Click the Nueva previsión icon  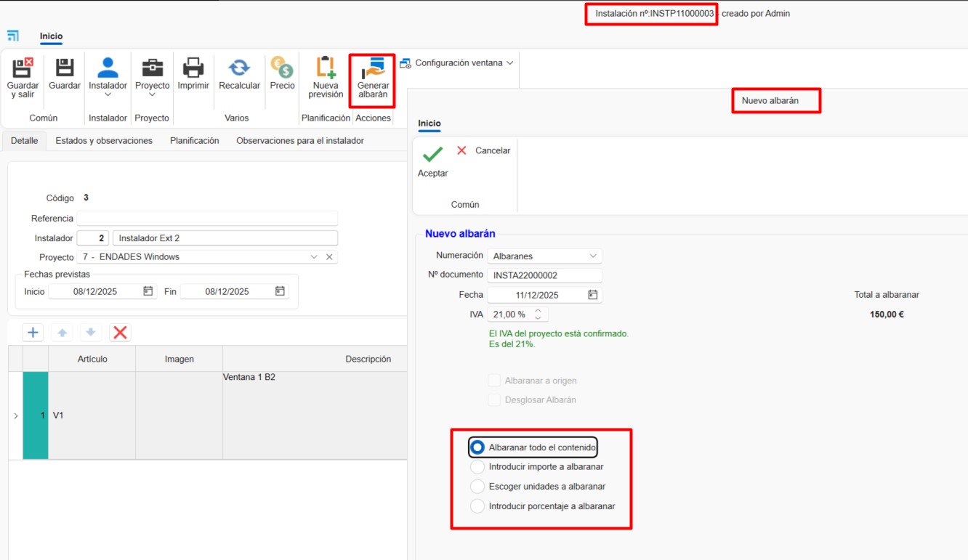click(x=326, y=68)
